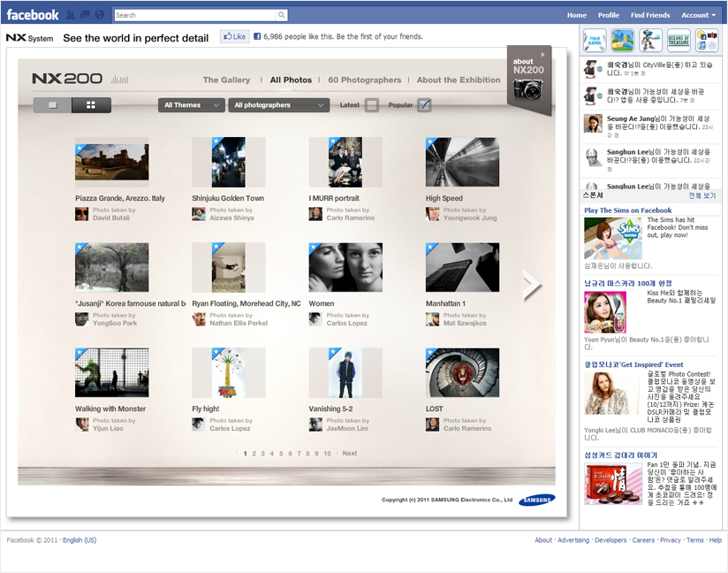Expand the Account menu
Screen dimensions: 728x573
point(698,15)
